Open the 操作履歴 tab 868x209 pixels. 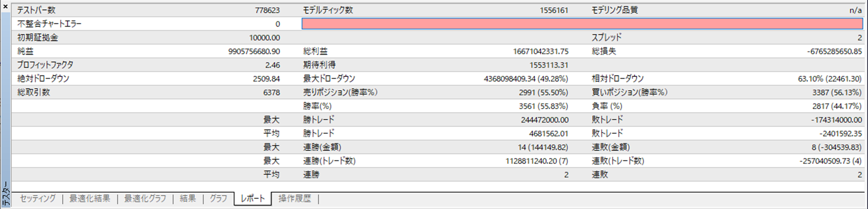pyautogui.click(x=294, y=198)
